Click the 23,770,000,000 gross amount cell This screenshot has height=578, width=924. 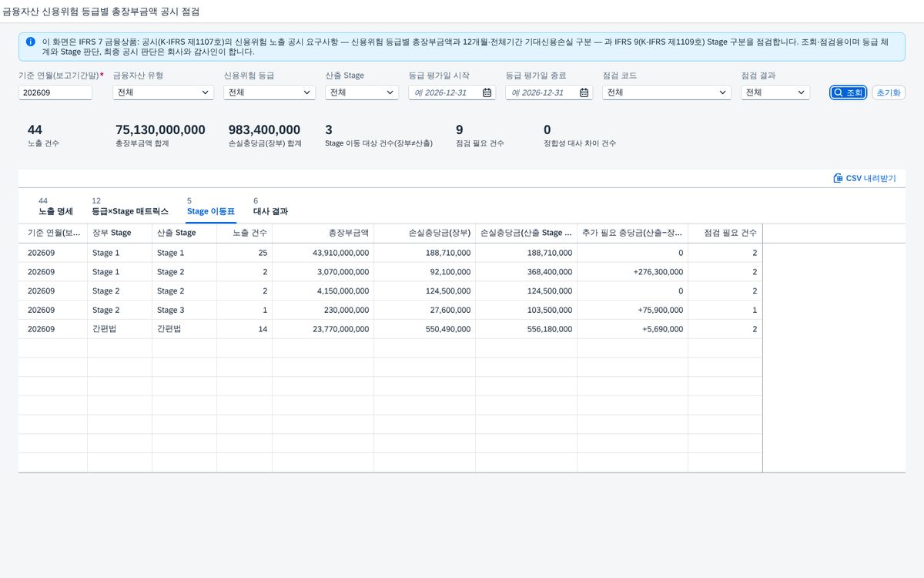click(323, 329)
